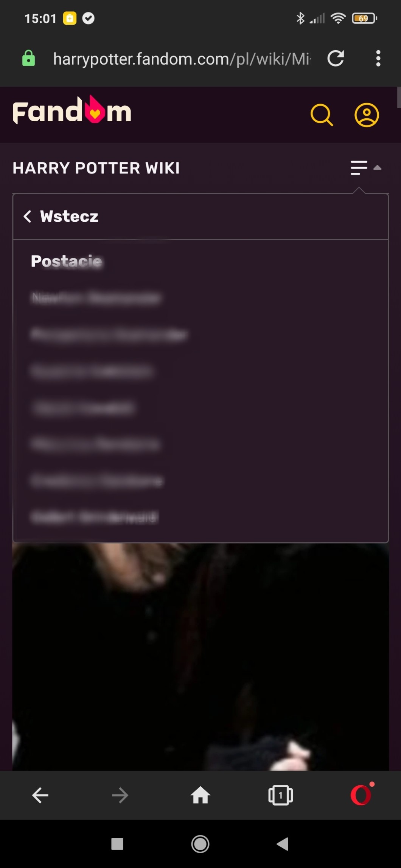401x868 pixels.
Task: Open last blurred entry in Postacie list
Action: pos(95,517)
